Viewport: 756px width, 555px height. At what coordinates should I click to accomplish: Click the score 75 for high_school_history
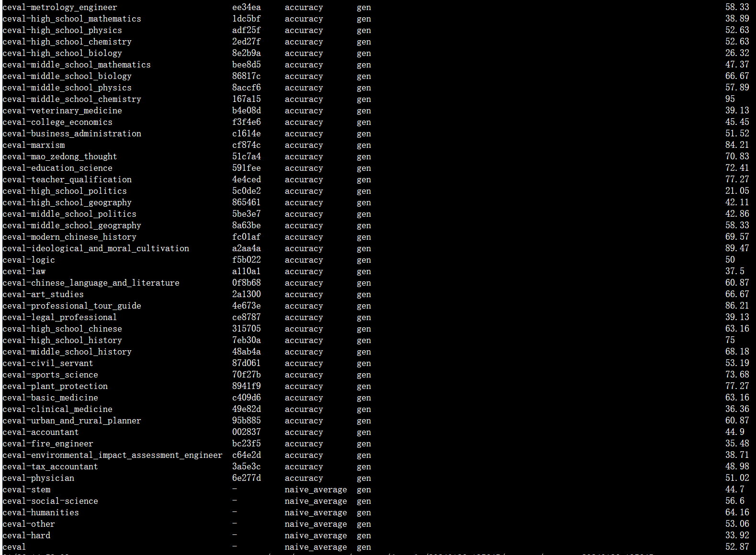(x=730, y=340)
